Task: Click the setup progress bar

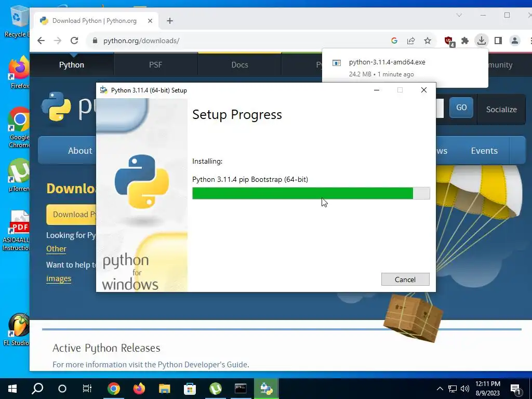Action: (311, 193)
